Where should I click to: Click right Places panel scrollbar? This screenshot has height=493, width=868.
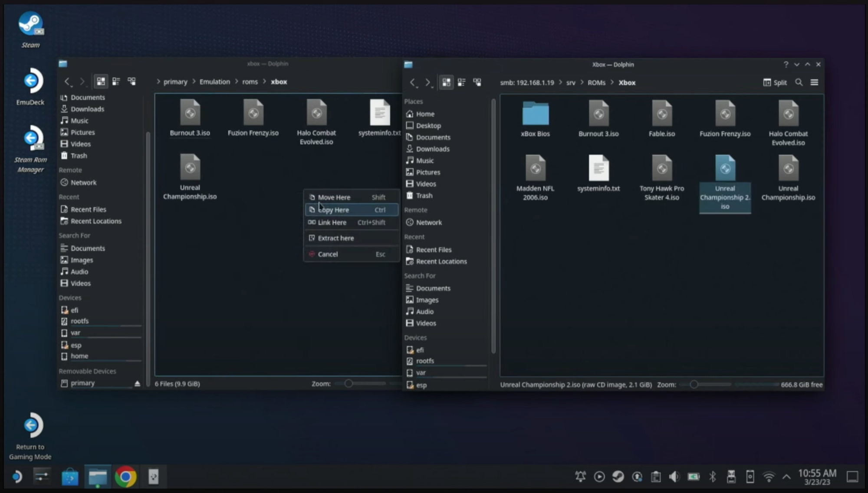click(493, 225)
